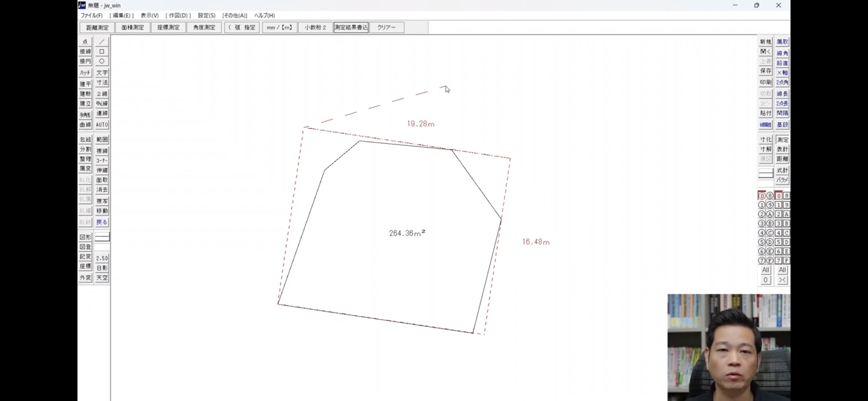
Task: Select the 範囲 range selection tool
Action: tap(102, 139)
